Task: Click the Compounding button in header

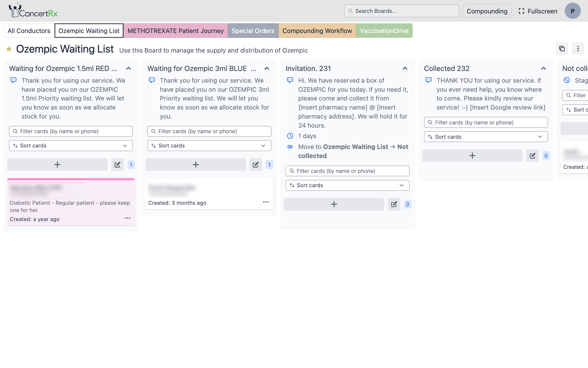Action: coord(487,11)
